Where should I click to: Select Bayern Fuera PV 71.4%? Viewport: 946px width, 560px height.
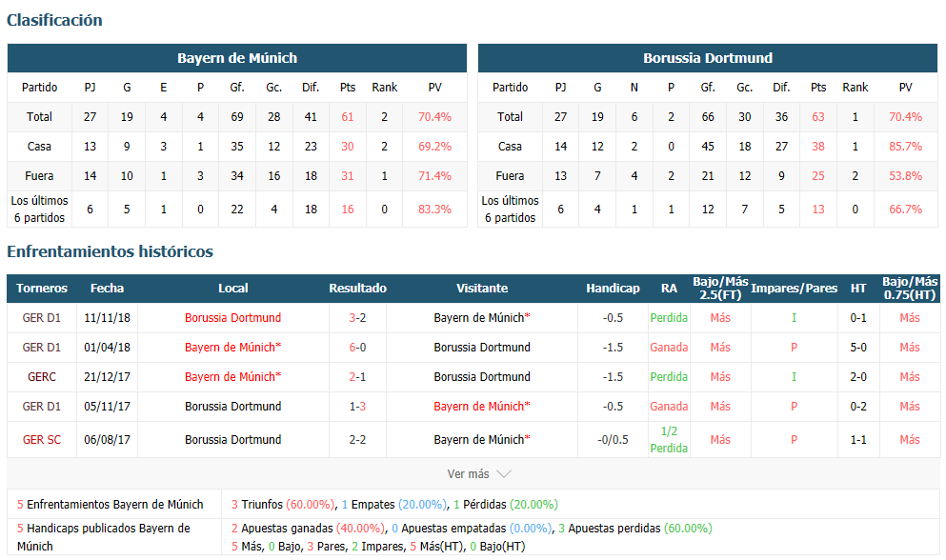click(434, 176)
